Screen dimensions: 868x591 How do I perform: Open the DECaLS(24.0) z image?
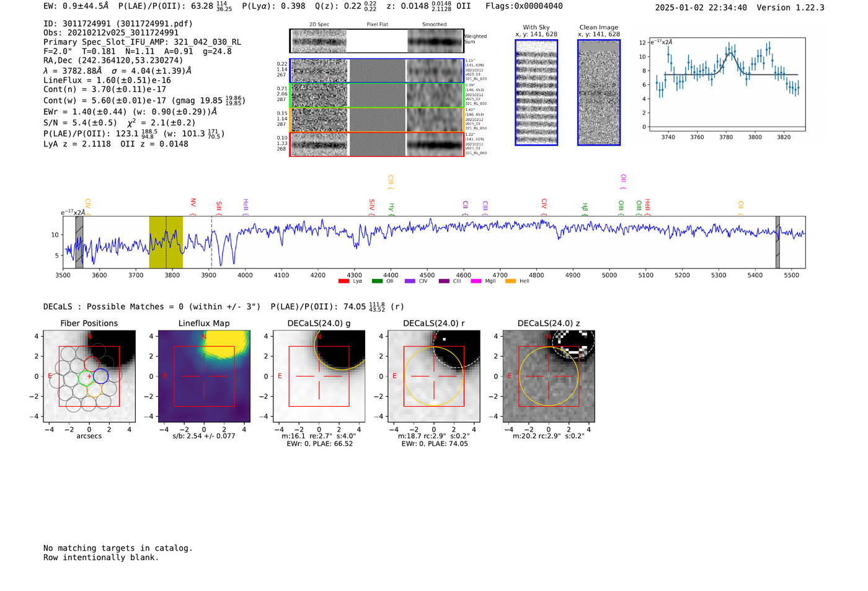pyautogui.click(x=549, y=376)
